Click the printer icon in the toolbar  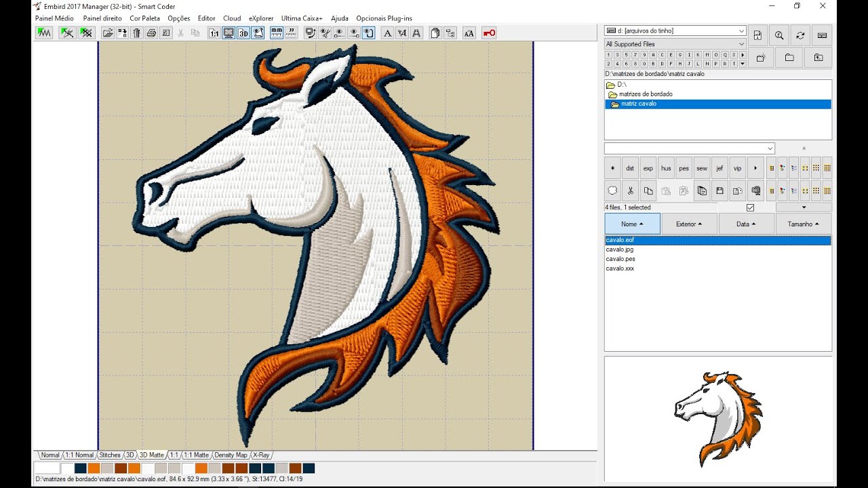coord(151,33)
